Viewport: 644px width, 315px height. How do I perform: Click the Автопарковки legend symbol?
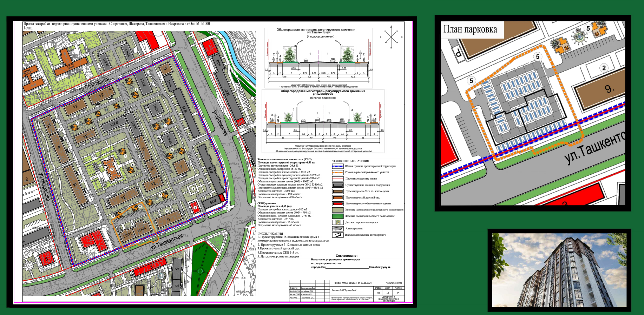click(338, 229)
